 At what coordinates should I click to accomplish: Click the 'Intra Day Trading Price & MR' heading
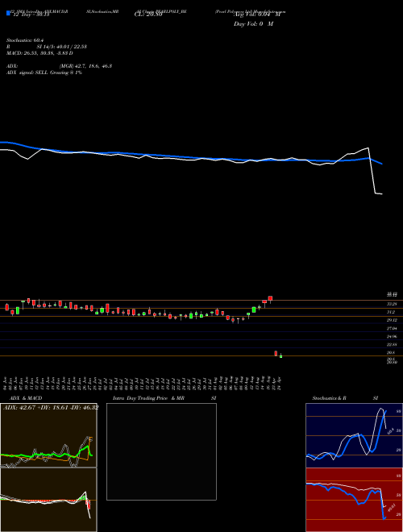point(148,398)
